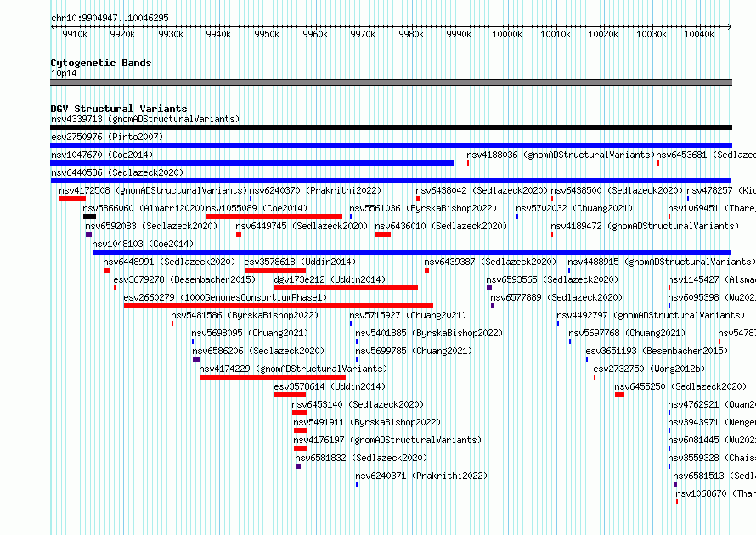This screenshot has width=756, height=535.
Task: Open esv2660279 1000GenomesConsortiumPhase1 bar
Action: click(x=279, y=306)
